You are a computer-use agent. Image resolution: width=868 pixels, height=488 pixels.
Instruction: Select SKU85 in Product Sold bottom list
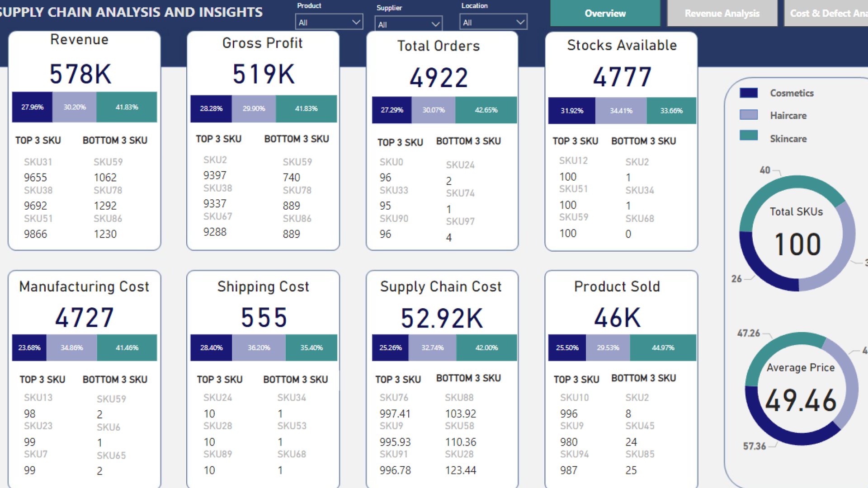[x=640, y=454]
